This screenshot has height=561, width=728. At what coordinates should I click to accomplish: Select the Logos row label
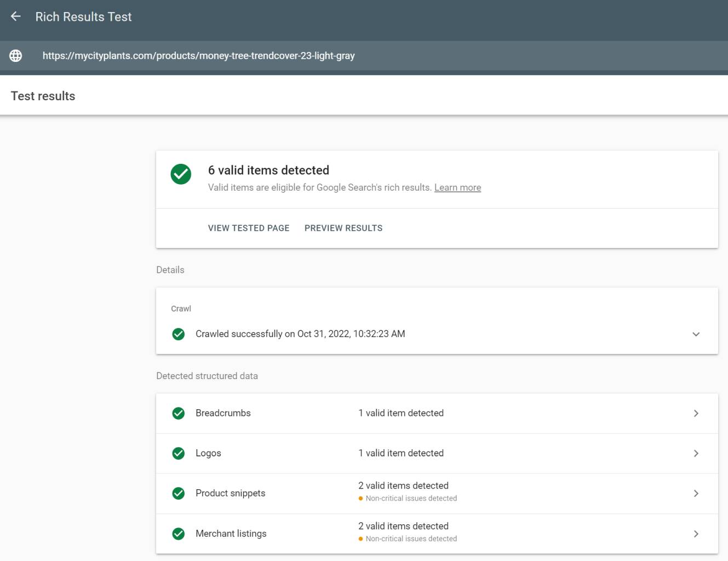click(208, 453)
